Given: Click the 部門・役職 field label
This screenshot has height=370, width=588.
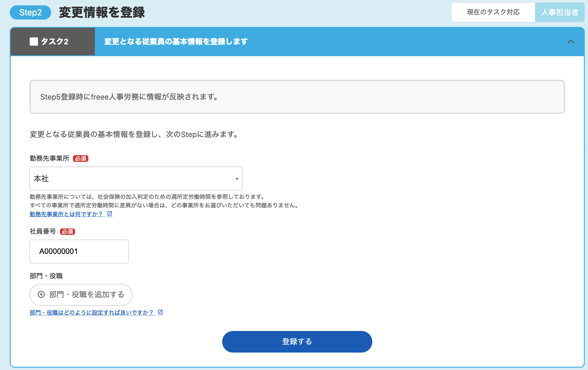Looking at the screenshot, I should pyautogui.click(x=46, y=276).
